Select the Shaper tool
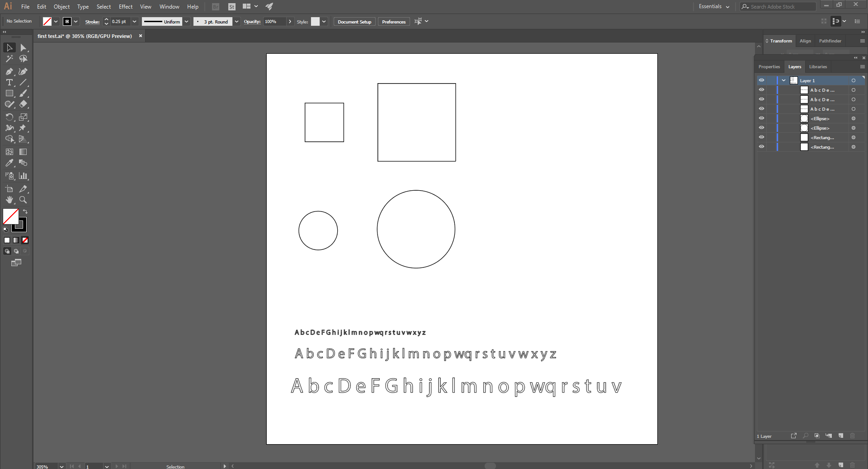The image size is (868, 469). coord(9,104)
